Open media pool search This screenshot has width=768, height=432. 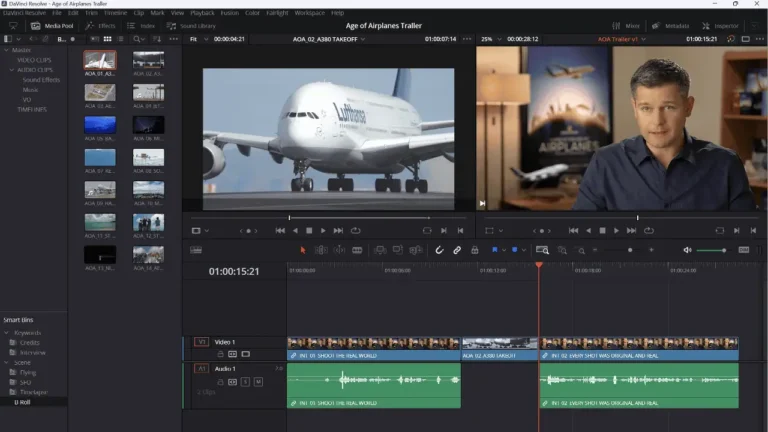click(x=136, y=39)
